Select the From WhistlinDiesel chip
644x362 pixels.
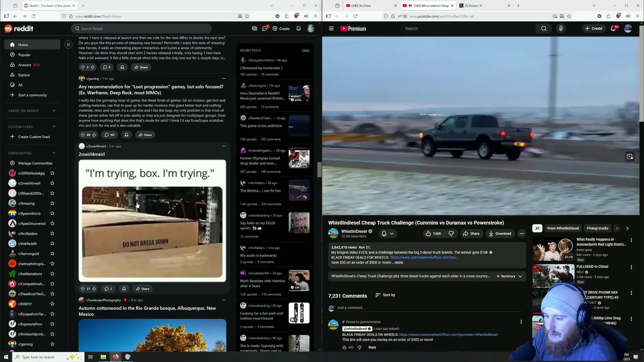pyautogui.click(x=563, y=228)
